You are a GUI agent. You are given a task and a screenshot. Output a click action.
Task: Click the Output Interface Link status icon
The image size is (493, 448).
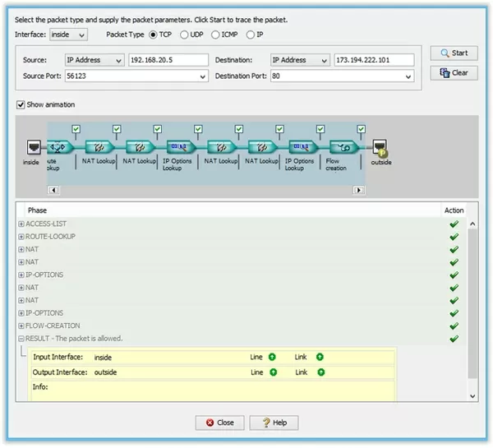pyautogui.click(x=320, y=372)
